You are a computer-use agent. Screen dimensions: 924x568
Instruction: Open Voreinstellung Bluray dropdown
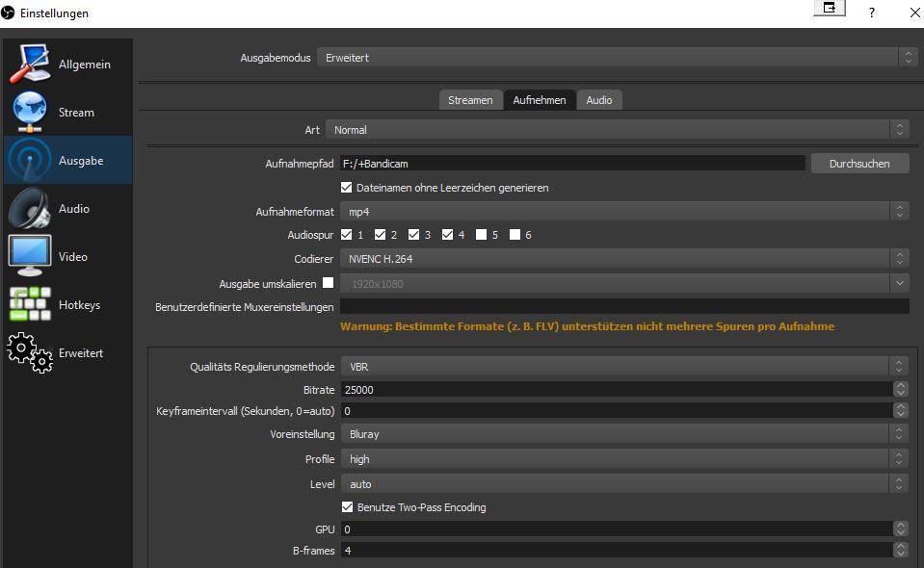(x=624, y=434)
